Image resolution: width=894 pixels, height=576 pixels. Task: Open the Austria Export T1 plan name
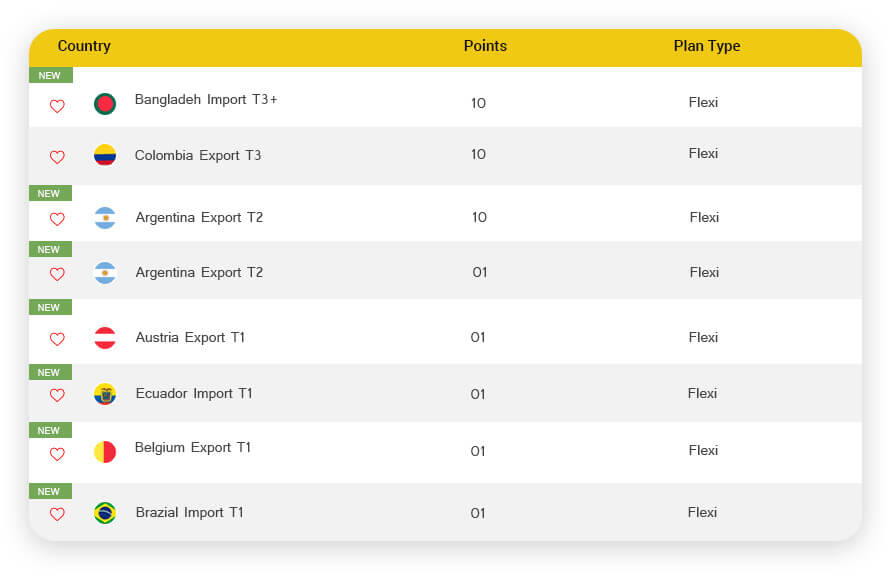tap(190, 337)
